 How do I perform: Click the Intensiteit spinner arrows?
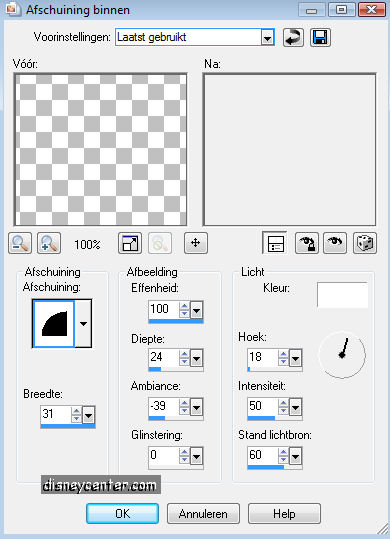[283, 407]
